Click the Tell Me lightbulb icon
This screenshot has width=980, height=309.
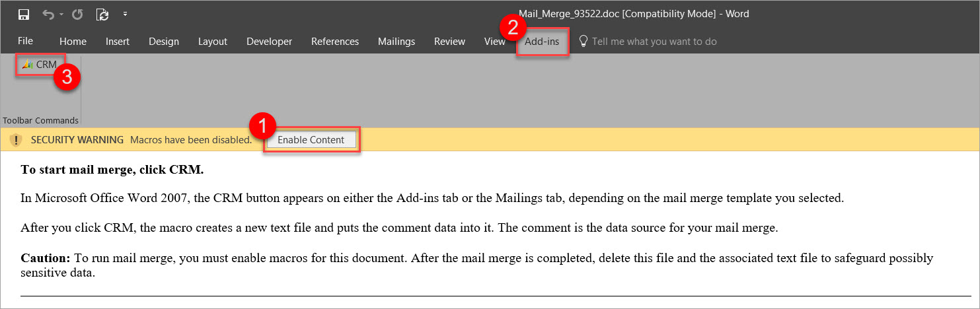point(583,41)
